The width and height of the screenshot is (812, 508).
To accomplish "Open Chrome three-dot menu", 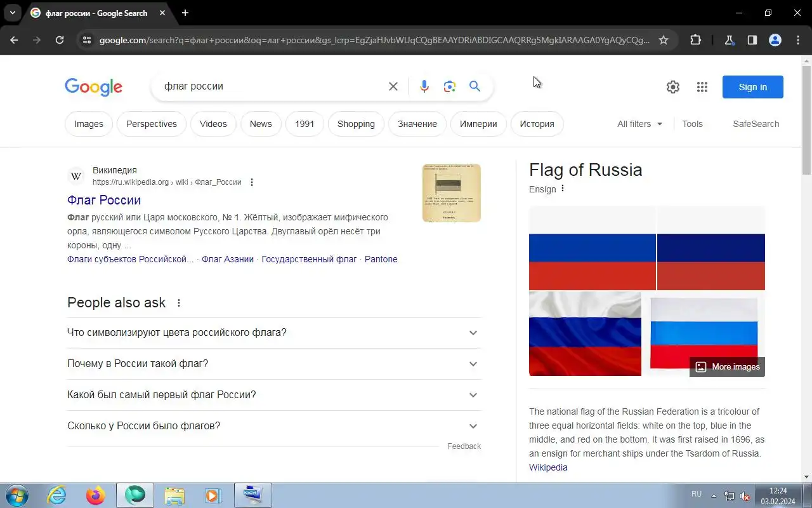I will [x=798, y=40].
